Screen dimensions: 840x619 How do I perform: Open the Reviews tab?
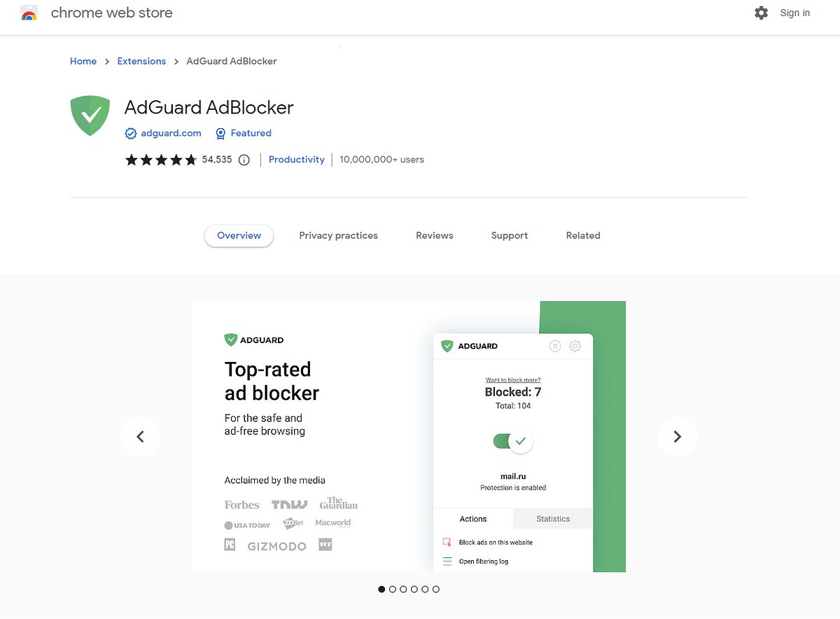[434, 235]
